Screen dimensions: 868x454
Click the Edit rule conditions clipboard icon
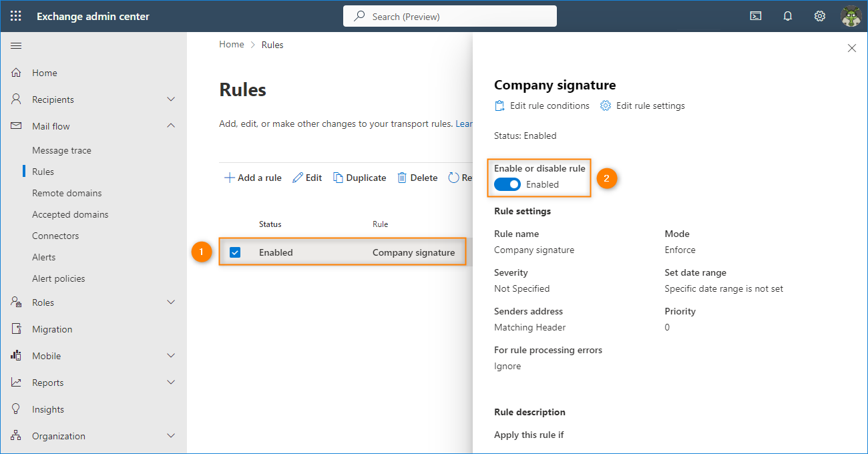499,105
